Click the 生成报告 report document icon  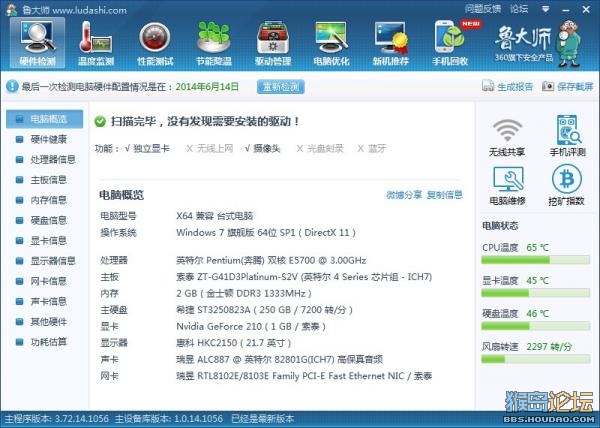tap(488, 86)
